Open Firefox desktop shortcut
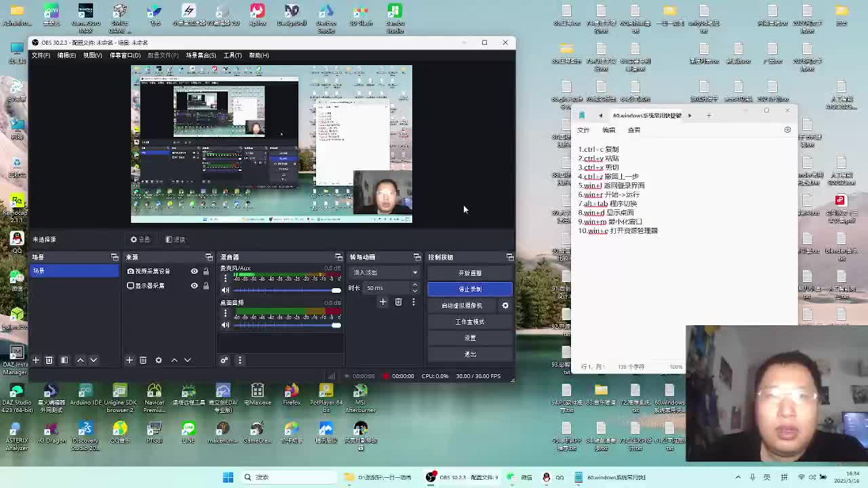Screen dimensions: 868x488 pos(292,395)
